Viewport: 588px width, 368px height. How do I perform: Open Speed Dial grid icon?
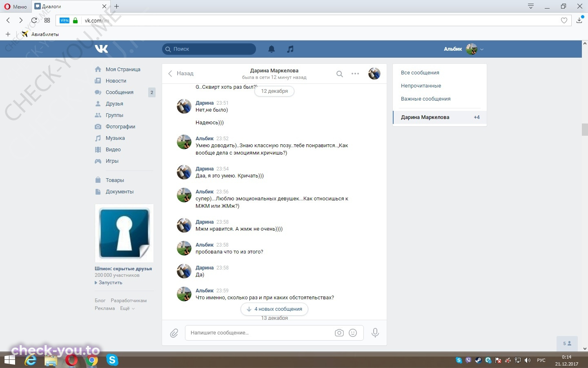47,20
